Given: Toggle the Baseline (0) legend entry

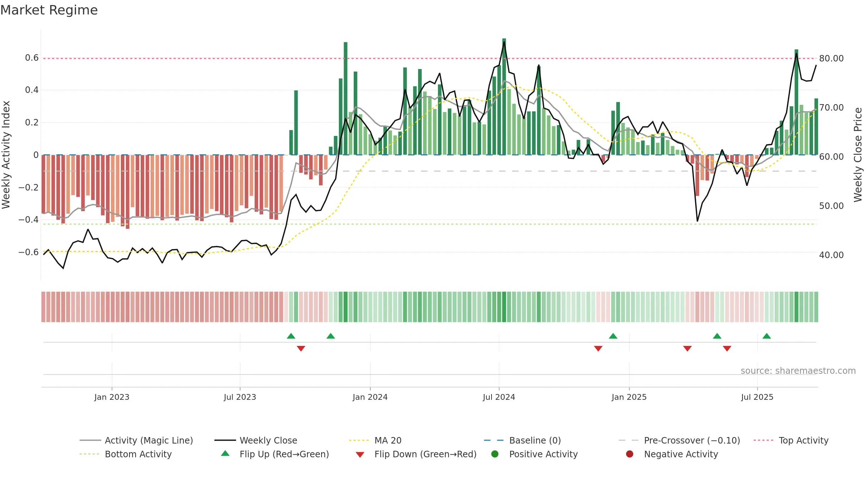Looking at the screenshot, I should (522, 440).
